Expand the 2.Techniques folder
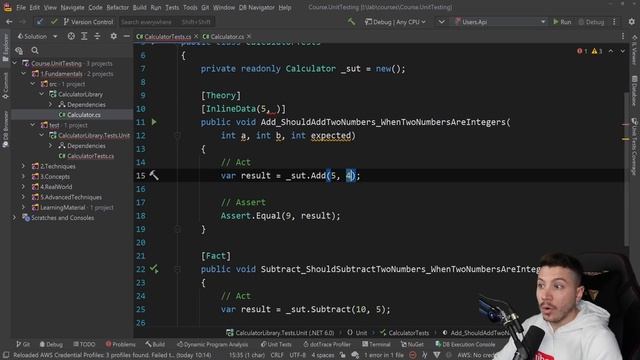 [24, 167]
